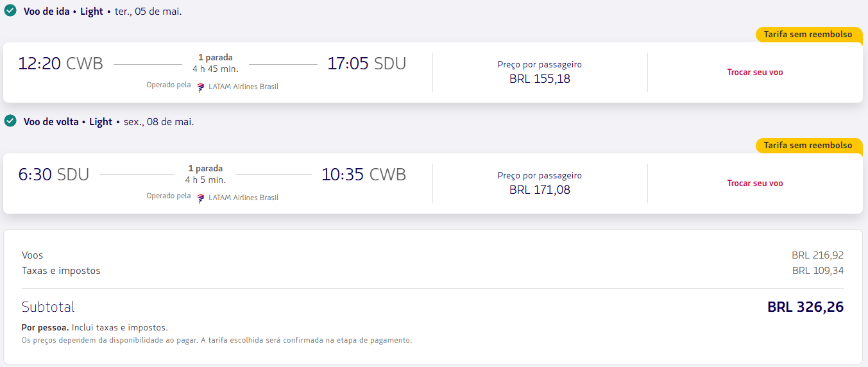Click the LATAM logo on the return flight
The height and width of the screenshot is (367, 868).
coord(201,198)
